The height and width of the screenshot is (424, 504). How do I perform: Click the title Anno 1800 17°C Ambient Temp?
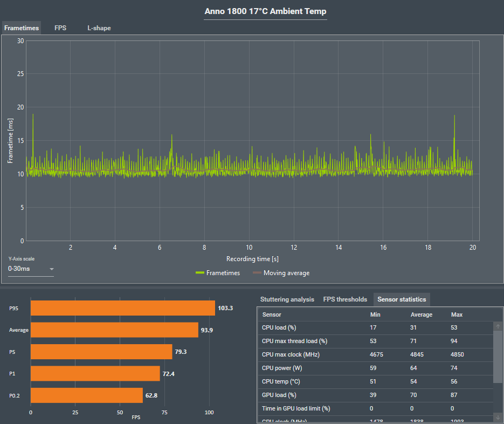[266, 11]
